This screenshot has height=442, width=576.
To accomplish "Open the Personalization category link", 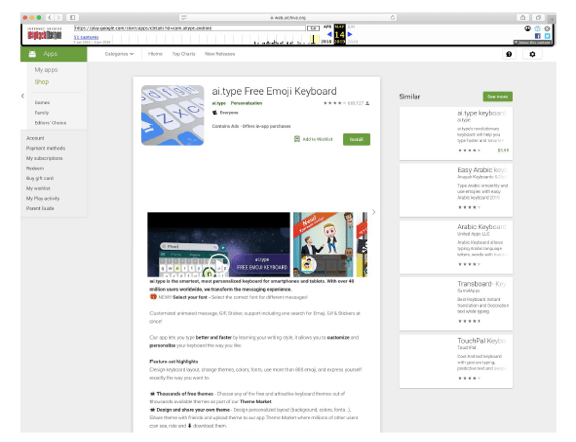I will click(246, 103).
